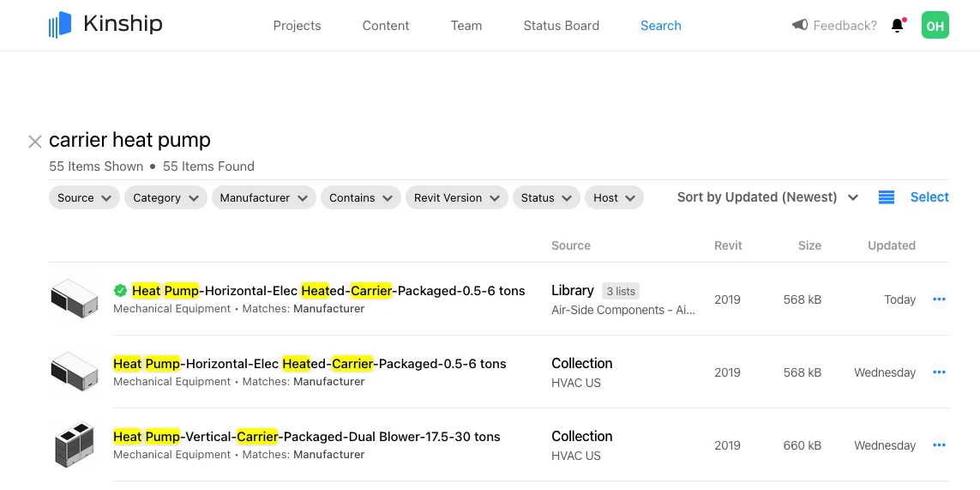Viewport: 980px width, 490px height.
Task: Open the Search tab
Action: [x=661, y=26]
